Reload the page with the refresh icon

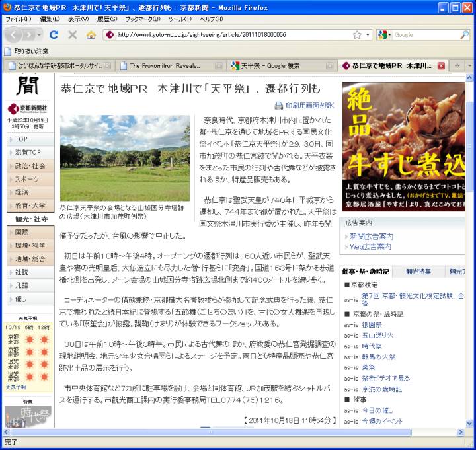point(54,35)
